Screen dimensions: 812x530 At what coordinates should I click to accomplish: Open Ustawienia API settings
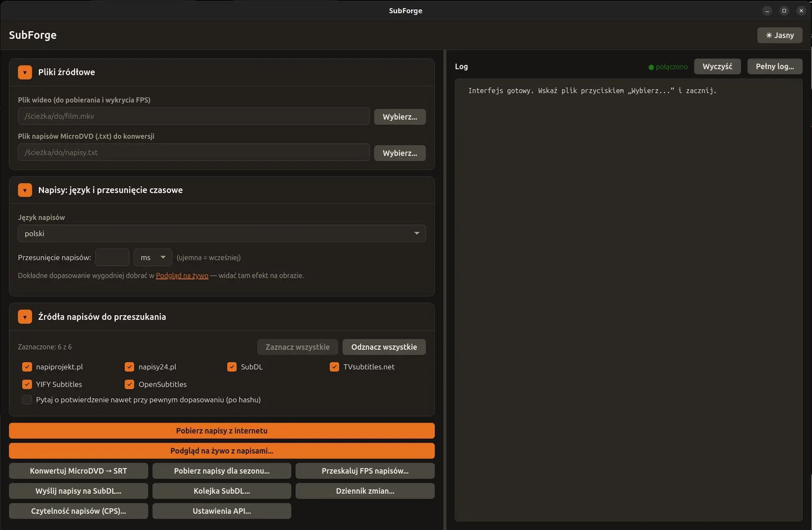[222, 511]
